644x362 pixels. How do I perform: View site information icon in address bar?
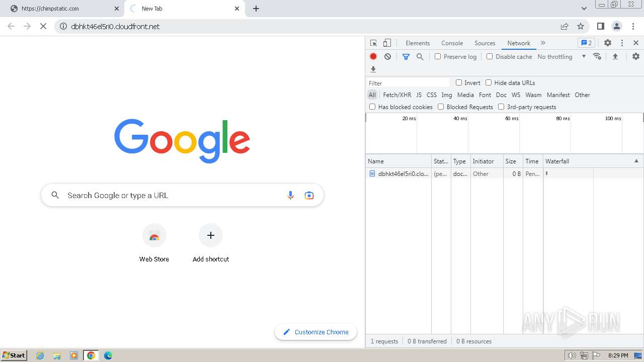click(x=63, y=26)
